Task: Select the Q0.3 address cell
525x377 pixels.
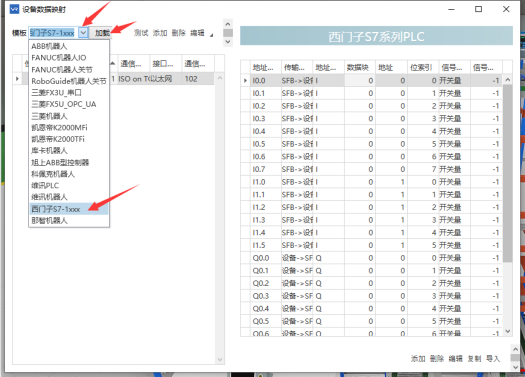Action: (265, 296)
